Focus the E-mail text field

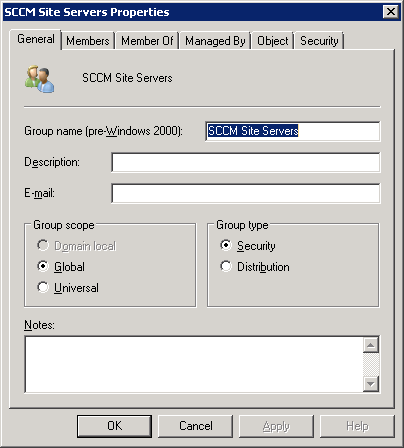[x=246, y=193]
